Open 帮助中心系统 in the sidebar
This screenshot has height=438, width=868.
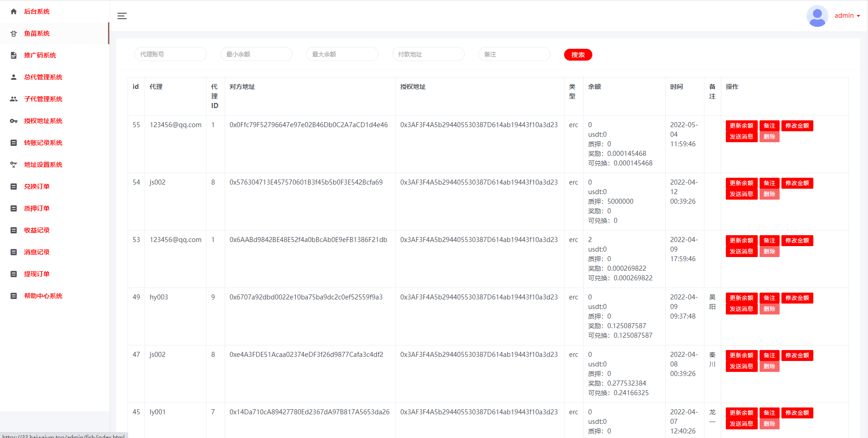point(43,296)
